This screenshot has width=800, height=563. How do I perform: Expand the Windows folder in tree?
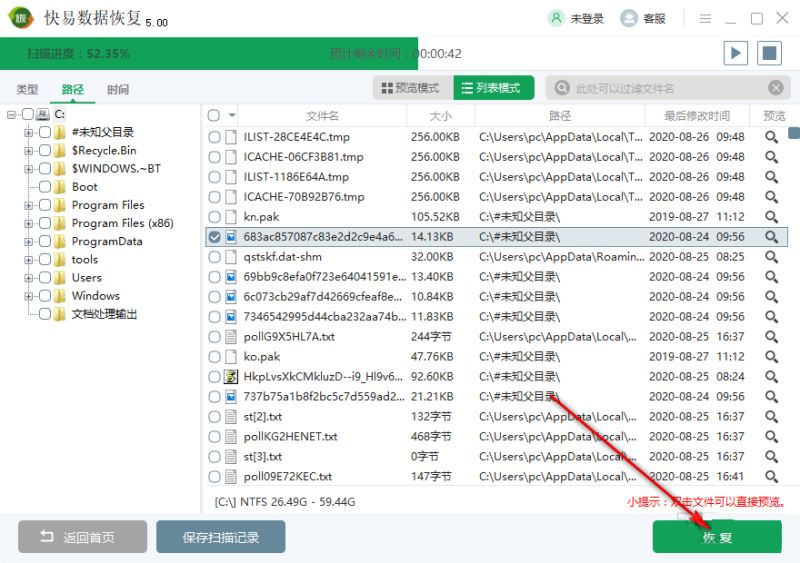tap(29, 296)
